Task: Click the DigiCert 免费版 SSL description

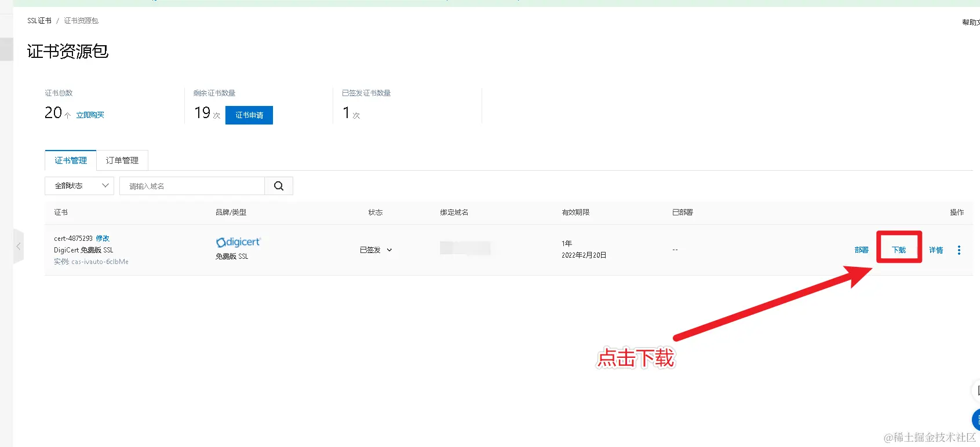Action: pos(83,250)
